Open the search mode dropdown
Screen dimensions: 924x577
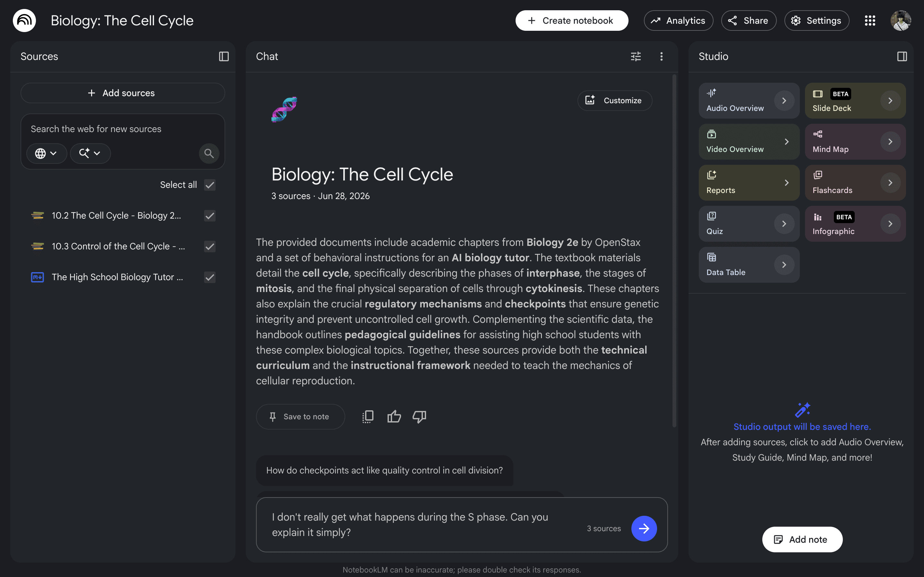tap(90, 154)
